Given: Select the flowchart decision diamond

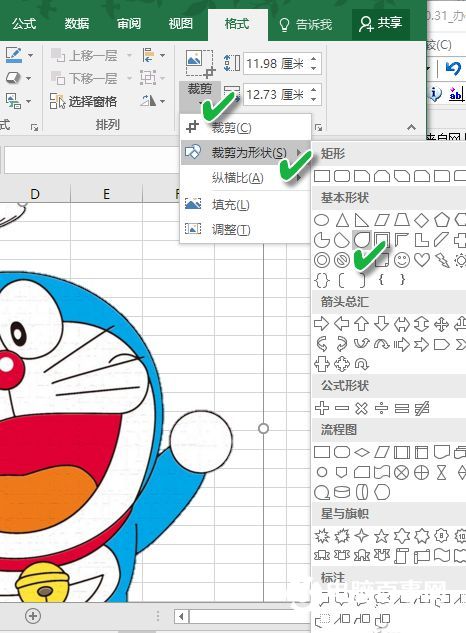Looking at the screenshot, I should pos(361,452).
